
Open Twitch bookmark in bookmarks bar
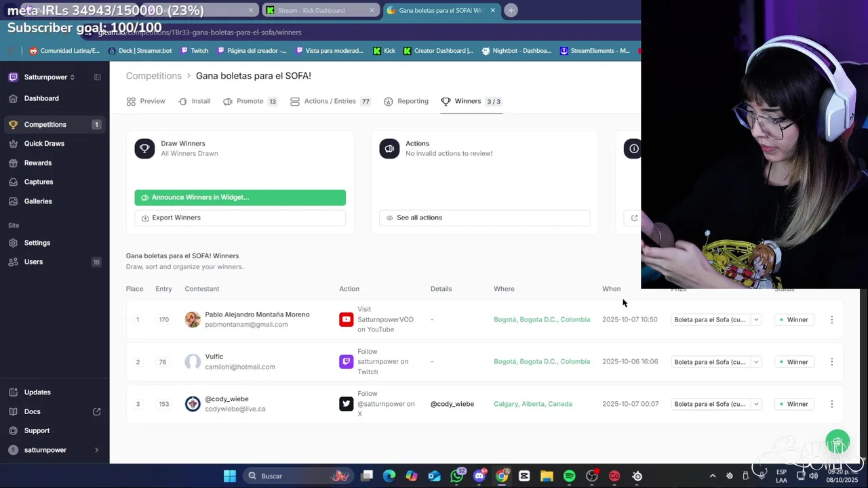click(195, 51)
